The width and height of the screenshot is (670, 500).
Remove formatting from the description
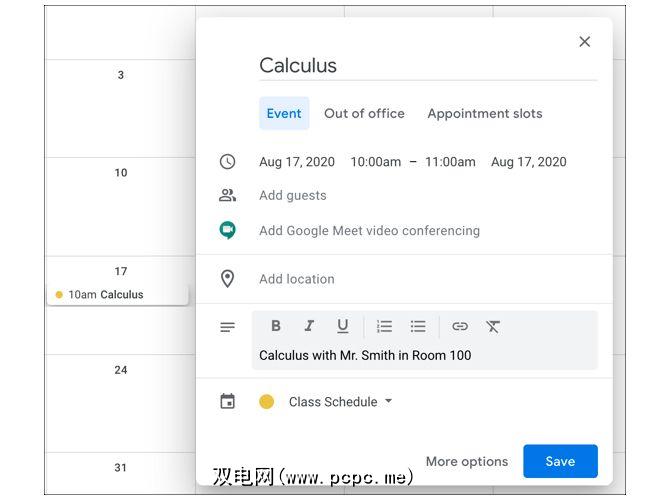493,326
